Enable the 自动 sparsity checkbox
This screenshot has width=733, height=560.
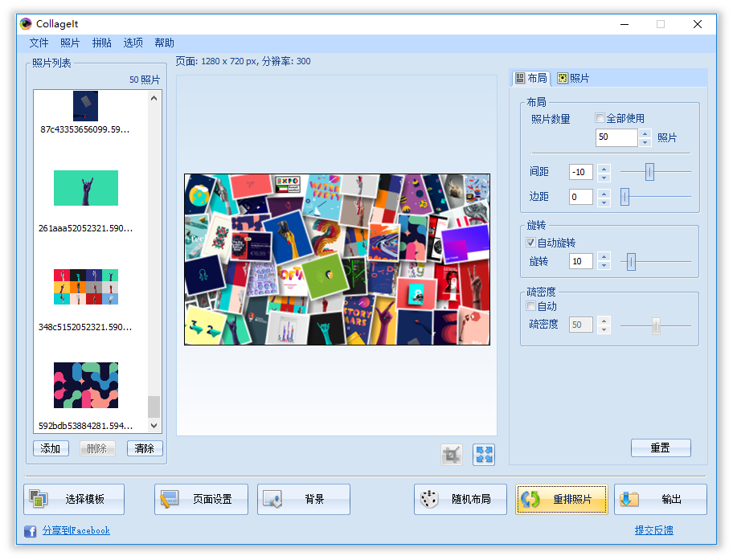530,306
